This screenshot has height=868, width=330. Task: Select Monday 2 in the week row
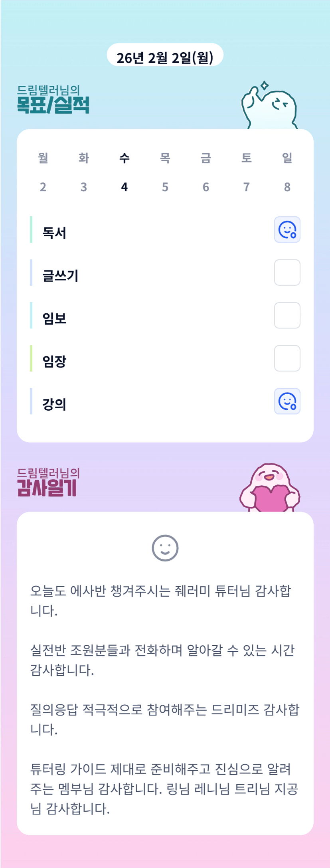tap(43, 187)
